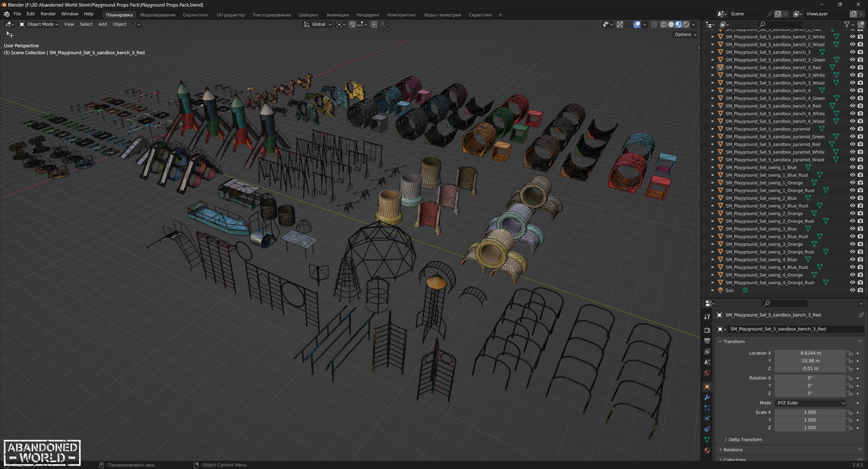Open the viewport Add menu
The height and width of the screenshot is (469, 868).
tap(102, 24)
